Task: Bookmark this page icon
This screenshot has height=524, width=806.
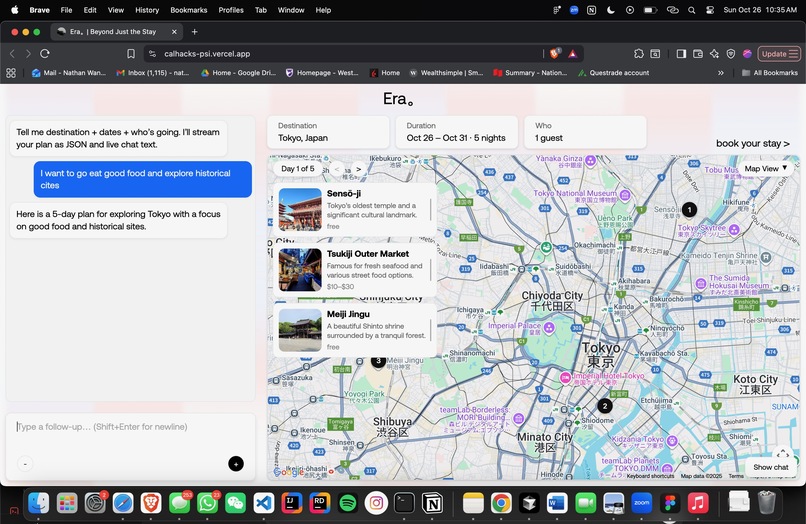Action: tap(131, 53)
